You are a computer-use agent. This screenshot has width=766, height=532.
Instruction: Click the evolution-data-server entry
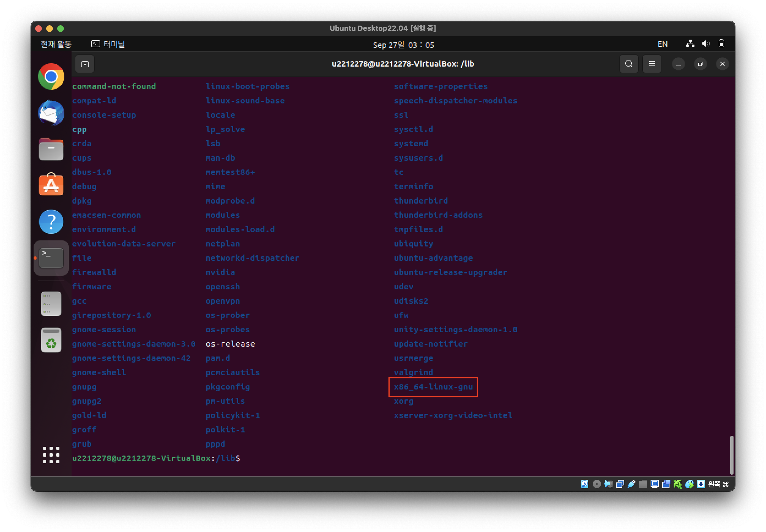click(x=124, y=244)
